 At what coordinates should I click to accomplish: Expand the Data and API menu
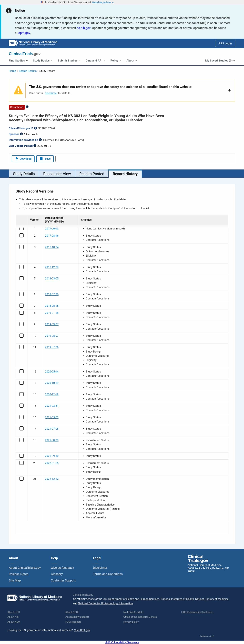coord(95,61)
